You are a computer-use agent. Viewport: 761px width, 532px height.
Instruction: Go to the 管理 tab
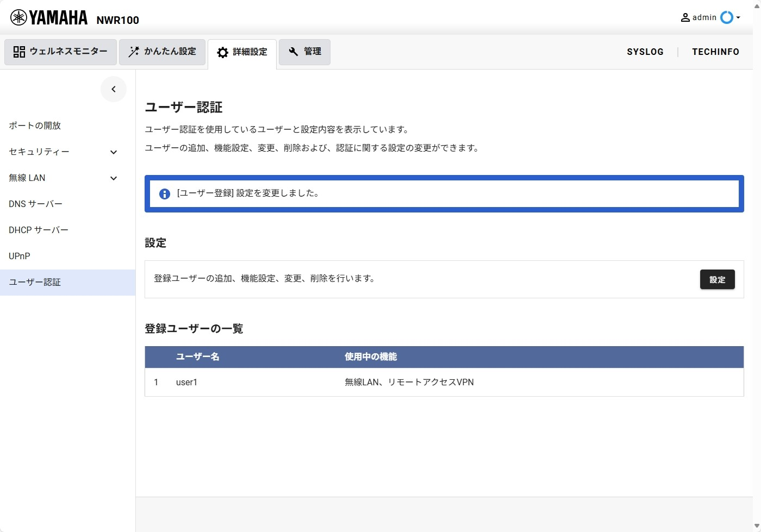tap(304, 52)
